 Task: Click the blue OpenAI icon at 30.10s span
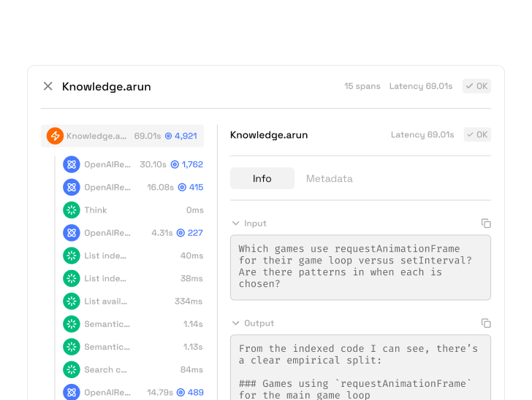tap(71, 164)
